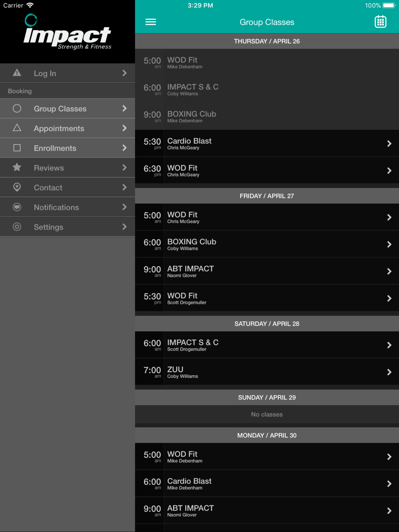
Task: Open the calendar date picker icon
Action: coord(380,22)
